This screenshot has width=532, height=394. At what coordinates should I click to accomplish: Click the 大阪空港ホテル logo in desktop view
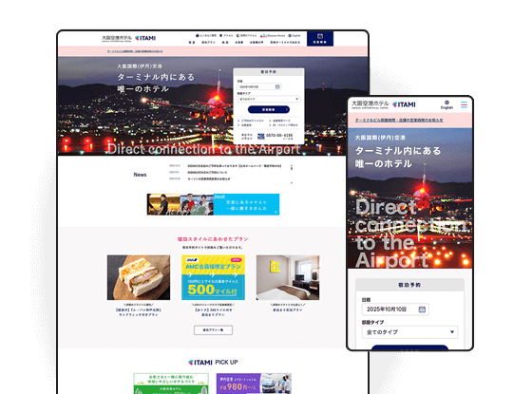[x=117, y=38]
